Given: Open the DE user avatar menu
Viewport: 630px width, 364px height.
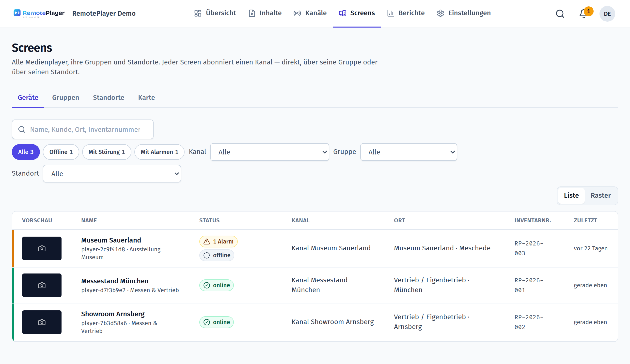Looking at the screenshot, I should [607, 14].
